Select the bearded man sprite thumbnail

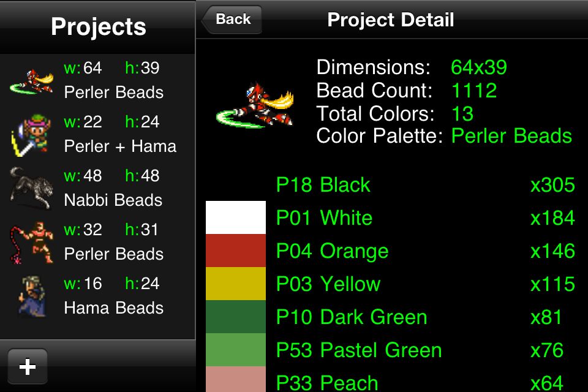pyautogui.click(x=32, y=296)
